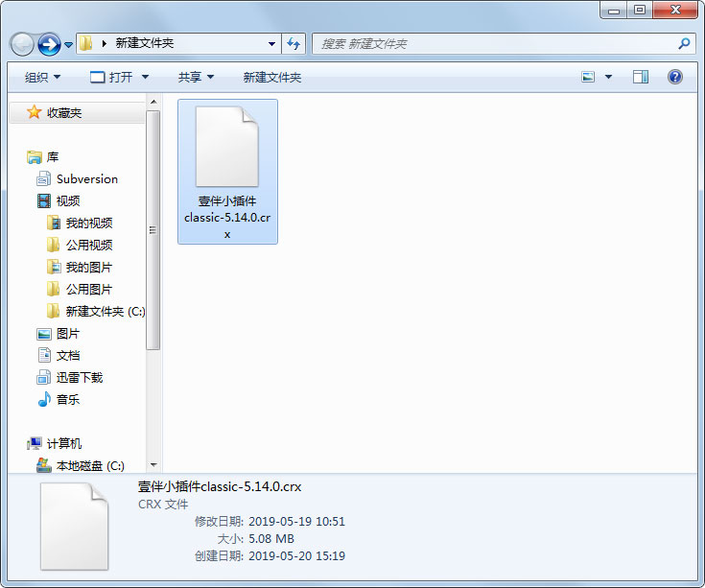Open 本地磁盘 (C:) drive
The height and width of the screenshot is (588, 705).
click(90, 466)
